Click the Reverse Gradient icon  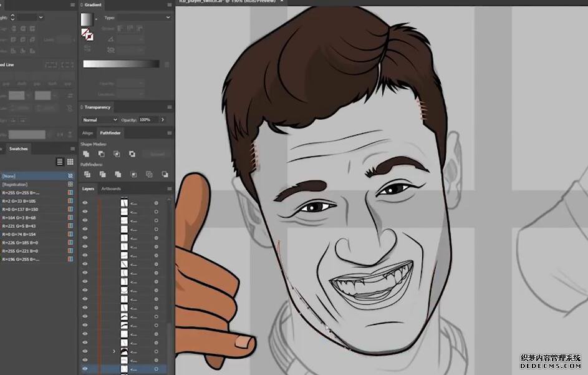coord(87,49)
